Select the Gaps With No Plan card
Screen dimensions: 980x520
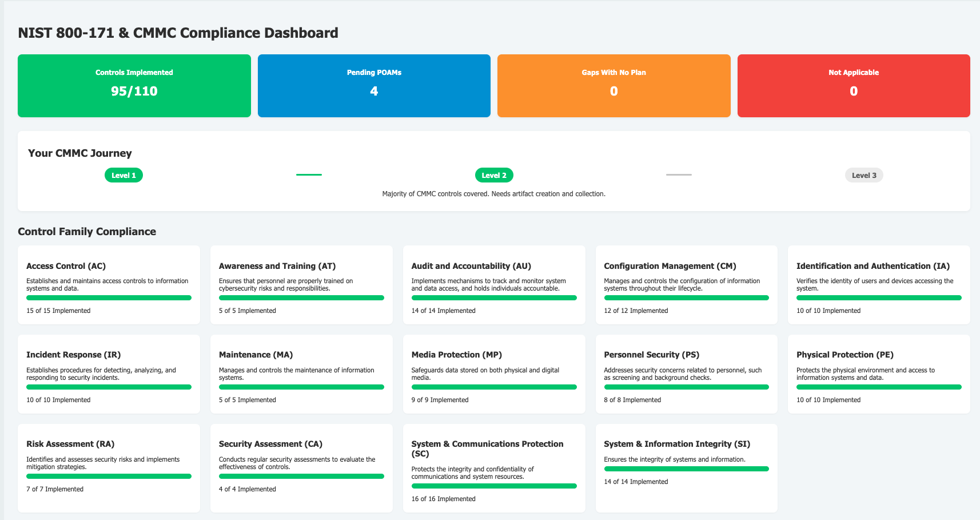point(614,86)
